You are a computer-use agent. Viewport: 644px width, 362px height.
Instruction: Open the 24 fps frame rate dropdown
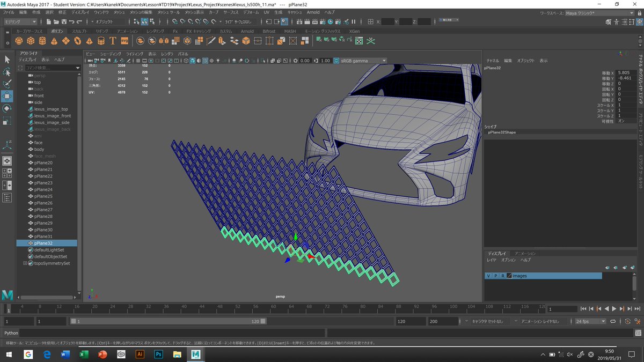(590, 321)
